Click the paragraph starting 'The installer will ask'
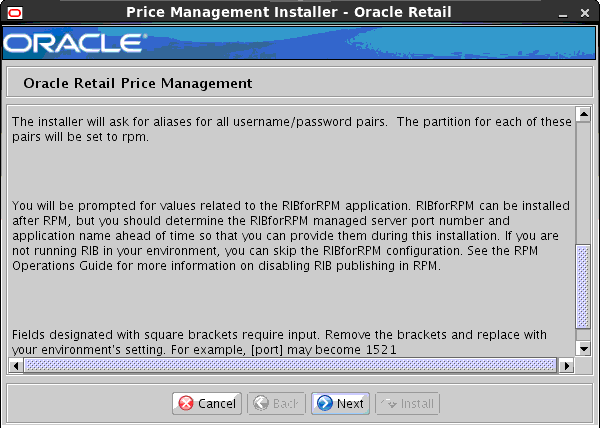The image size is (600, 428). coord(292,129)
